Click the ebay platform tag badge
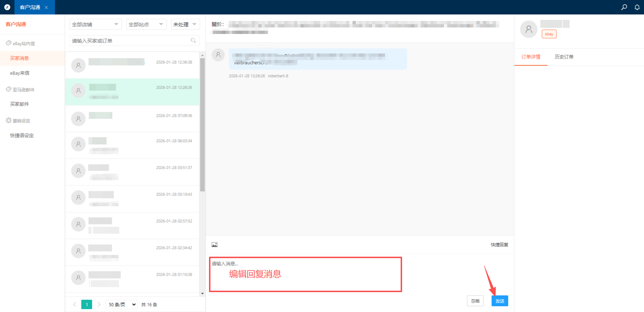The image size is (644, 312). [x=549, y=34]
